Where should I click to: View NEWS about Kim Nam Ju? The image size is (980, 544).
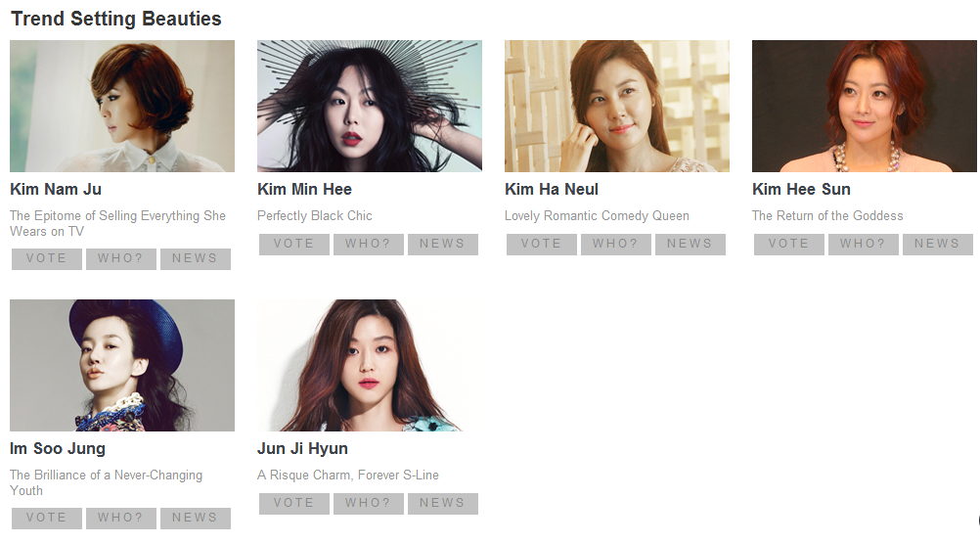point(196,259)
